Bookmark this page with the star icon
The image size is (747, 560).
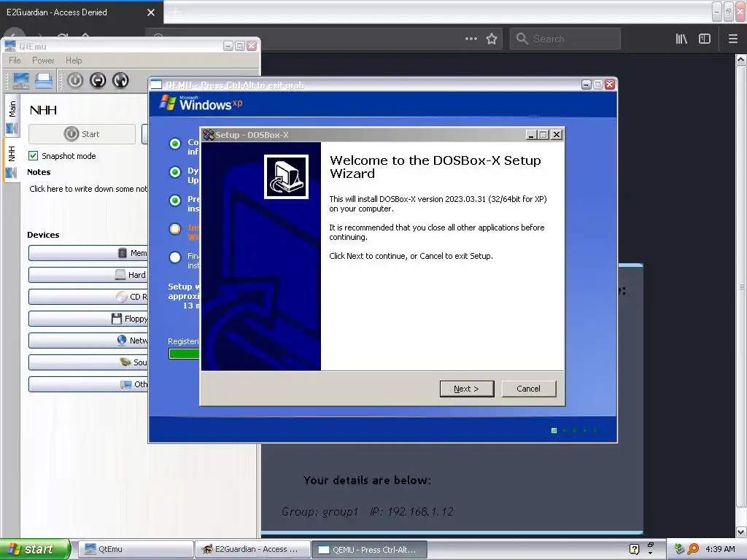point(492,39)
